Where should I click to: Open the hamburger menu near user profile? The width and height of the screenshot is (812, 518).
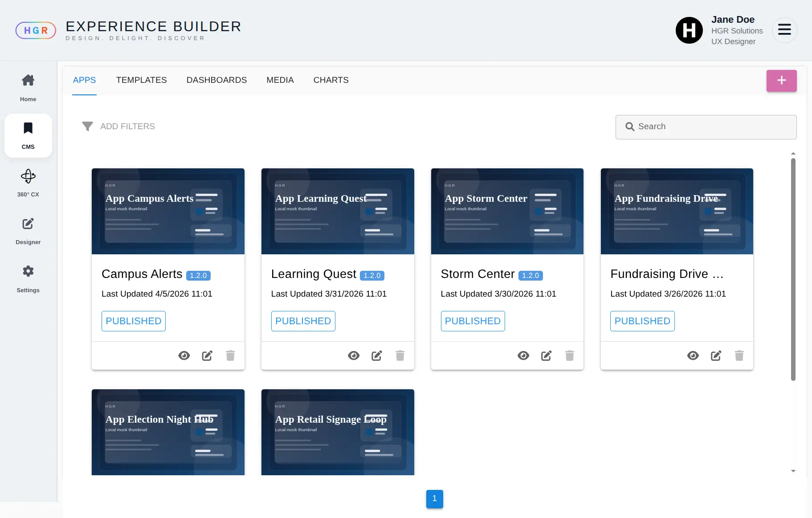pyautogui.click(x=784, y=30)
